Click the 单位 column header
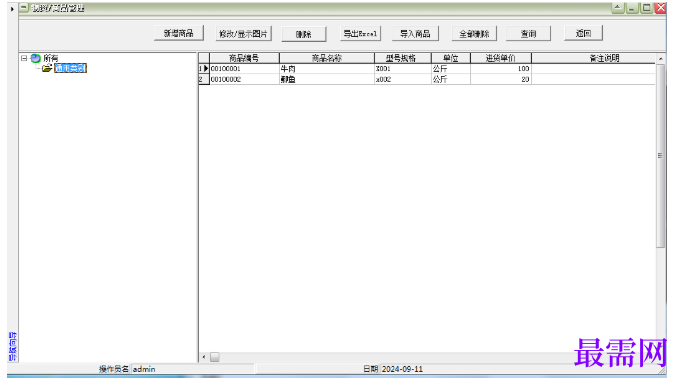Image resolution: width=686 pixels, height=384 pixels. point(451,58)
